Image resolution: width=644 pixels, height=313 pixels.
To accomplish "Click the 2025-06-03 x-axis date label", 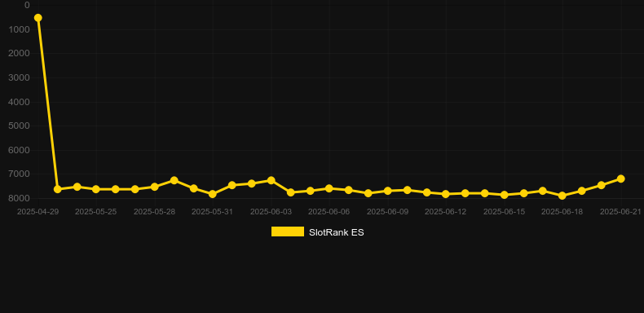I will [x=271, y=212].
